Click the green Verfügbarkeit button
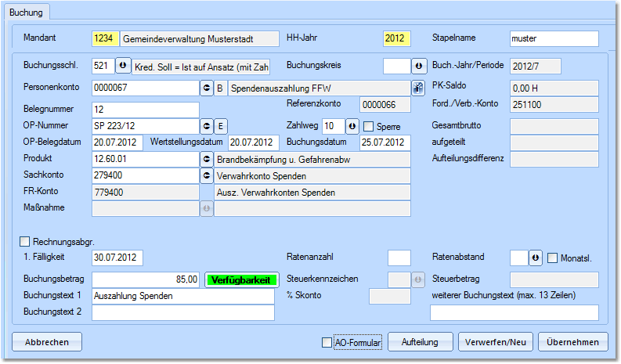621x364 pixels. coord(242,279)
